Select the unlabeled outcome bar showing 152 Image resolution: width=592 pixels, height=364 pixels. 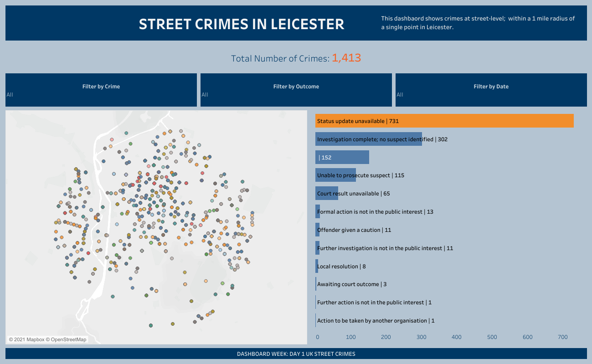[x=342, y=157]
